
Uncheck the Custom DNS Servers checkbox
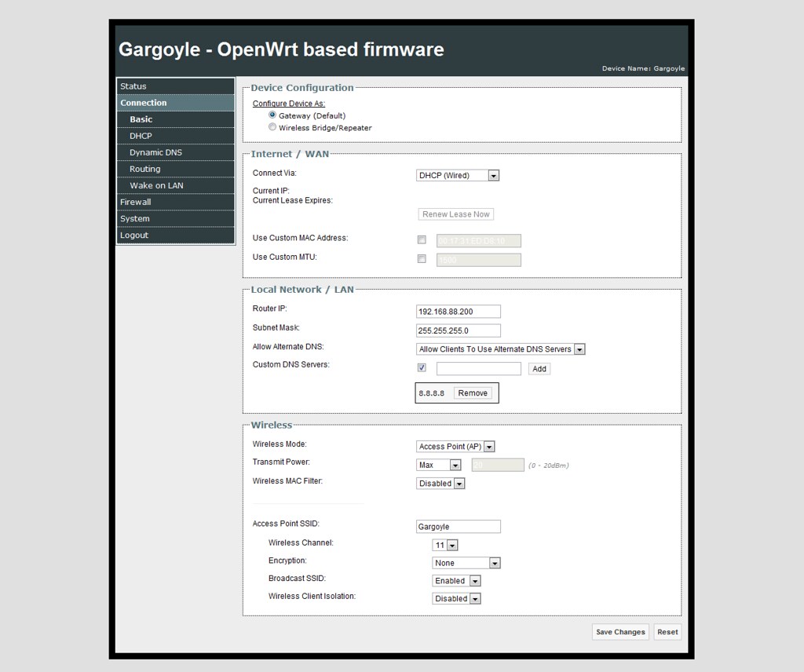422,367
